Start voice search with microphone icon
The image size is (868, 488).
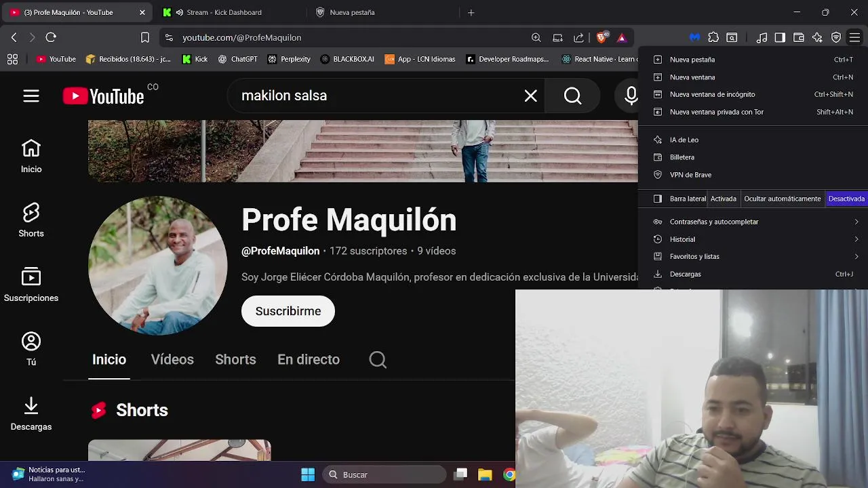[631, 96]
